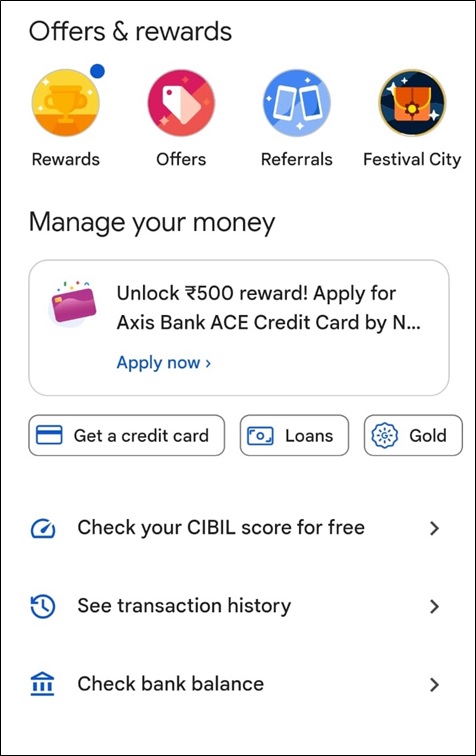Expand the Check bank balance chevron

pyautogui.click(x=434, y=685)
